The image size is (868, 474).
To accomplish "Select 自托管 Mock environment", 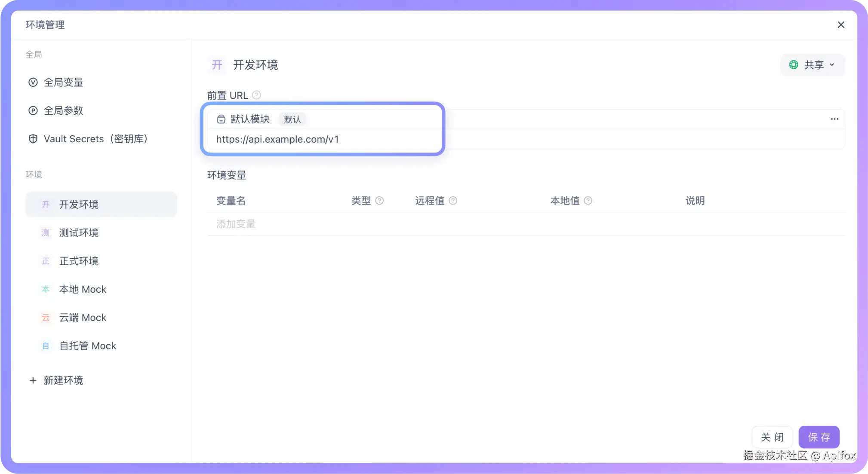I will tap(88, 346).
